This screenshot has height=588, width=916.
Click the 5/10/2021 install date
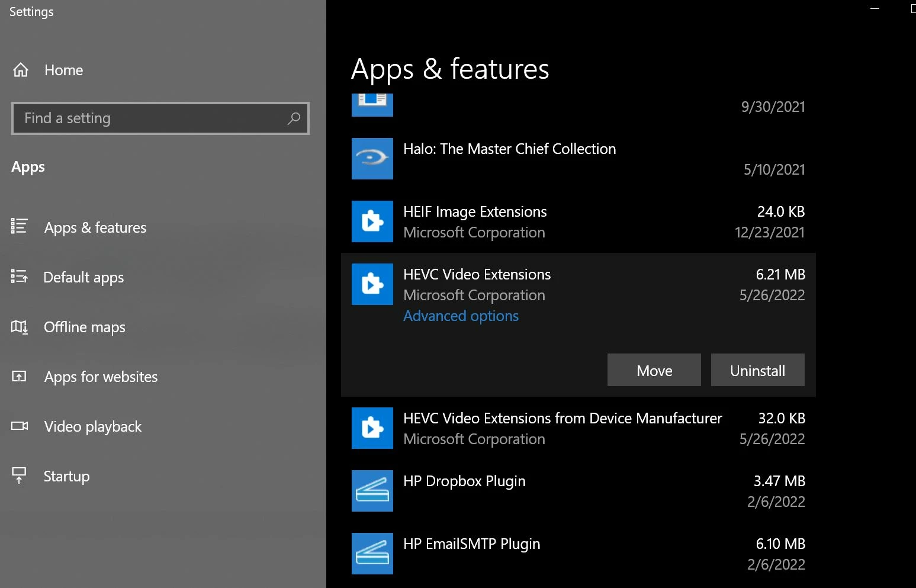point(774,170)
